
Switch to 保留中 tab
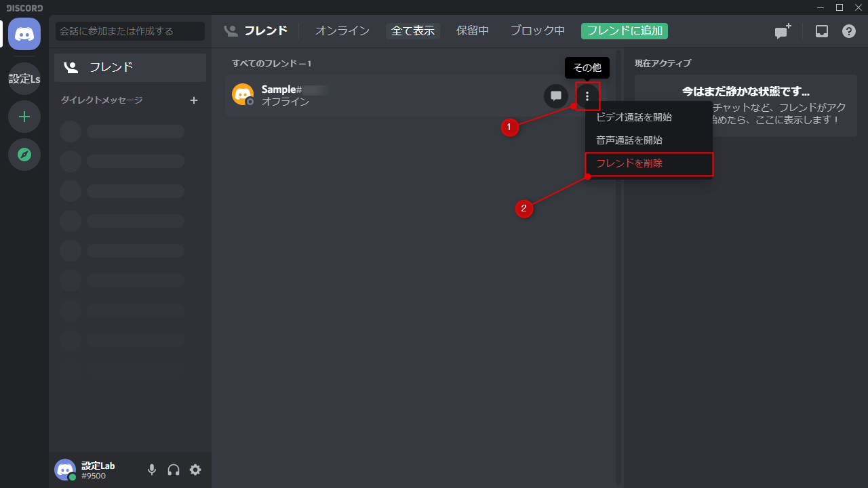point(473,31)
